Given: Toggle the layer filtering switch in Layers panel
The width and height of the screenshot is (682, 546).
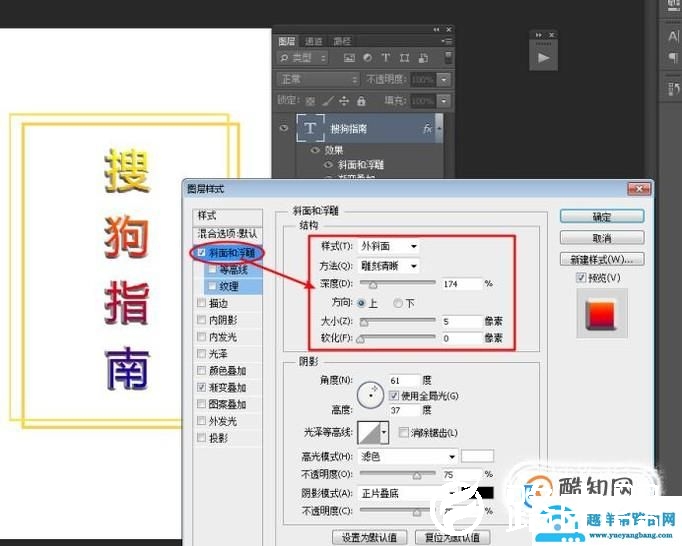Looking at the screenshot, I should click(448, 57).
